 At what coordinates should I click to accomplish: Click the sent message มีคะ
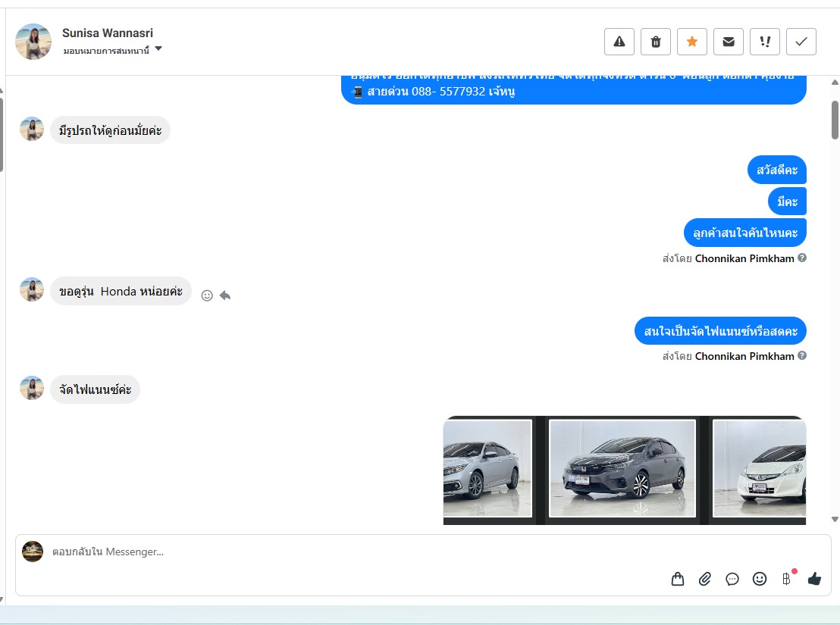coord(788,202)
